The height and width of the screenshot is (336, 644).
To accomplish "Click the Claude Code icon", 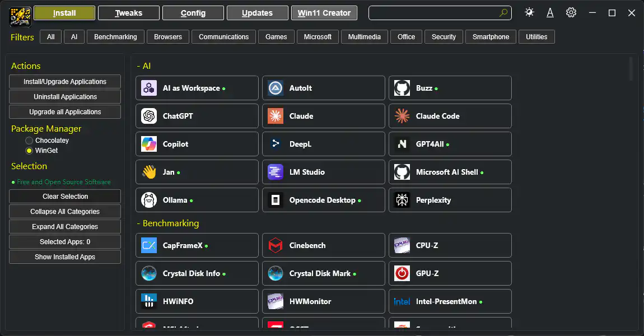I will (402, 116).
